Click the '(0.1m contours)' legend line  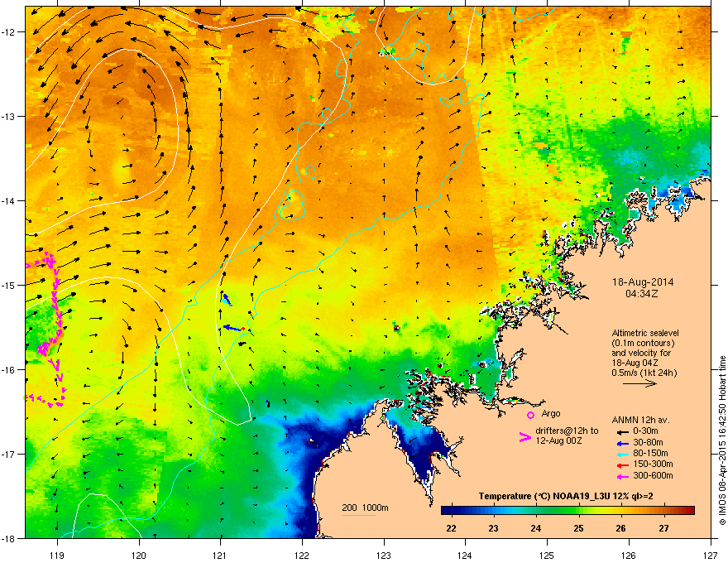pyautogui.click(x=643, y=343)
